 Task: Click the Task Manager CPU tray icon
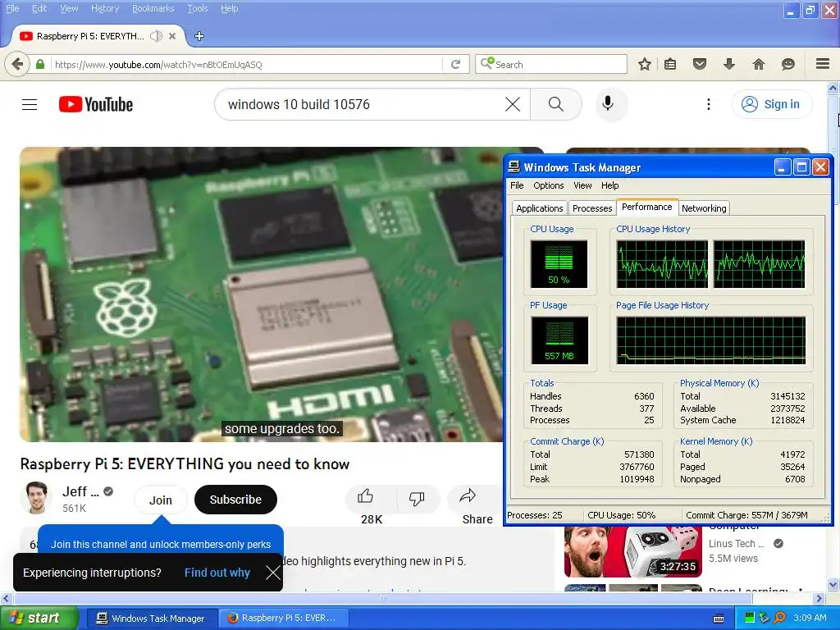pos(750,619)
